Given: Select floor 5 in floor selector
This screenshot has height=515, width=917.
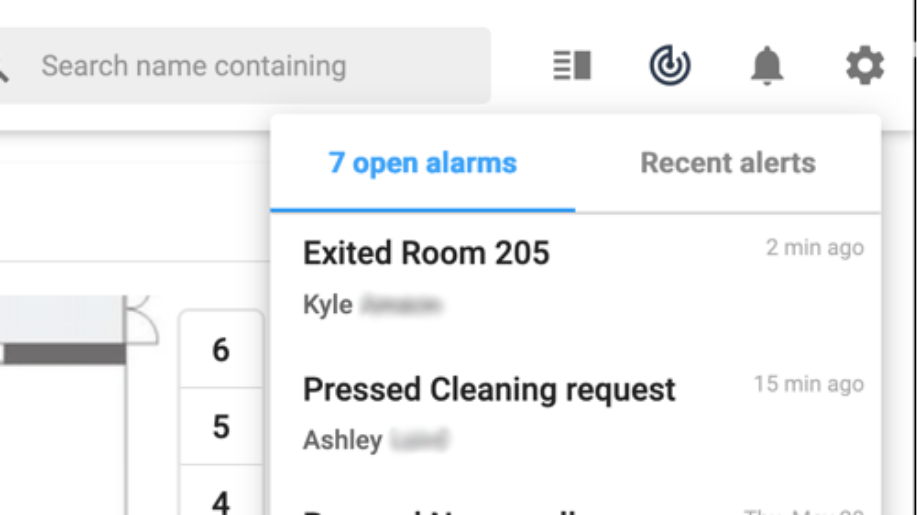Looking at the screenshot, I should point(221,426).
